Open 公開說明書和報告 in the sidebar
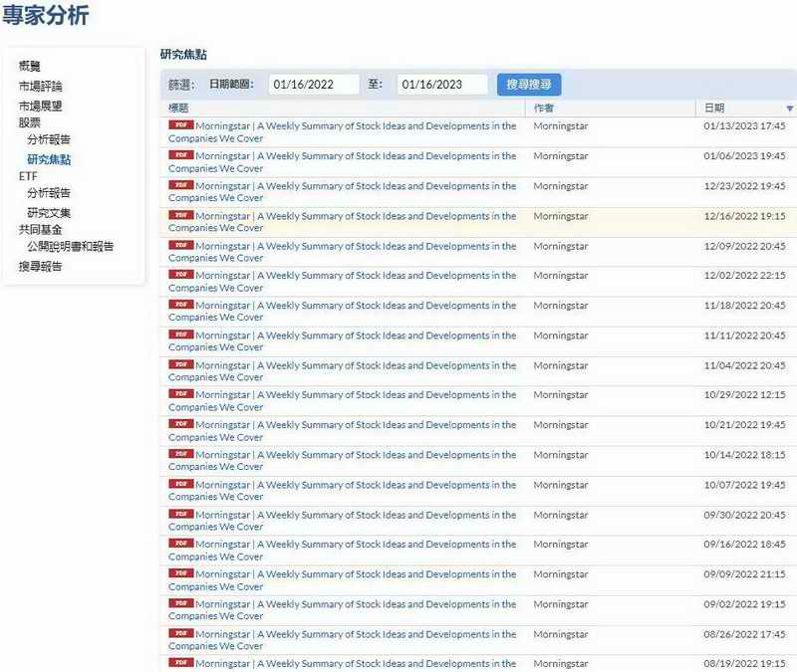The width and height of the screenshot is (797, 672). click(x=71, y=246)
